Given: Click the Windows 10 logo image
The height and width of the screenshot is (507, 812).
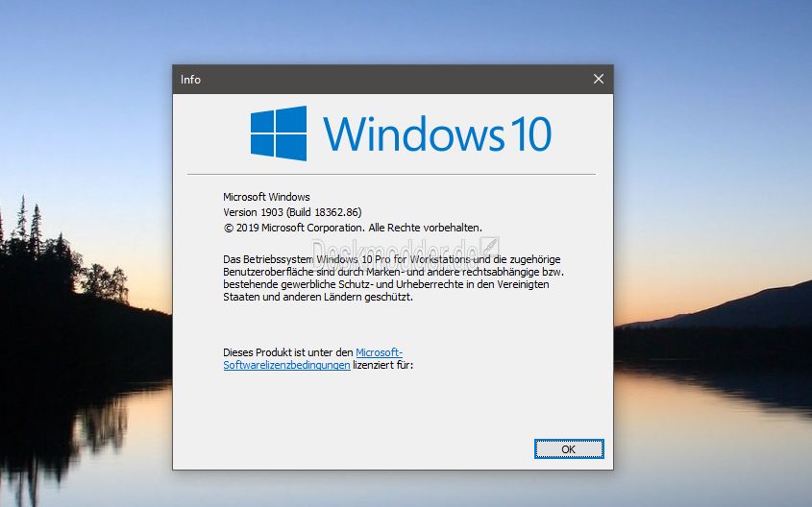Looking at the screenshot, I should click(401, 133).
